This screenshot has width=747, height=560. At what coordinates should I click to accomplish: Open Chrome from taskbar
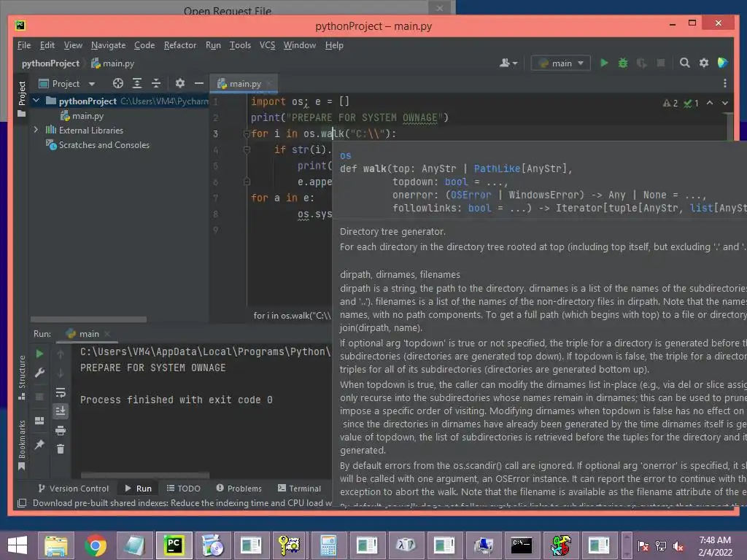pyautogui.click(x=96, y=545)
